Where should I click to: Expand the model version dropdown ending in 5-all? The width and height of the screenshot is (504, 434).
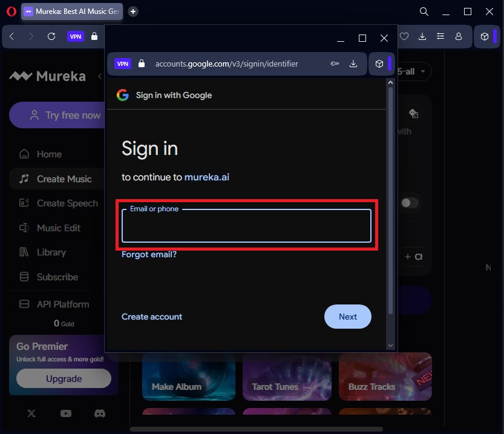pos(414,71)
